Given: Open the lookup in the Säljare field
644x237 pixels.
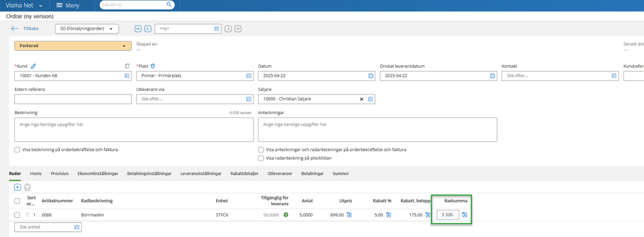Looking at the screenshot, I should tap(371, 99).
